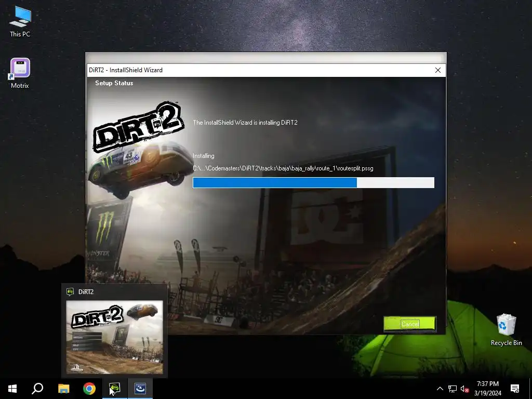This screenshot has height=399, width=532.
Task: Click the installation progress bar
Action: point(313,182)
